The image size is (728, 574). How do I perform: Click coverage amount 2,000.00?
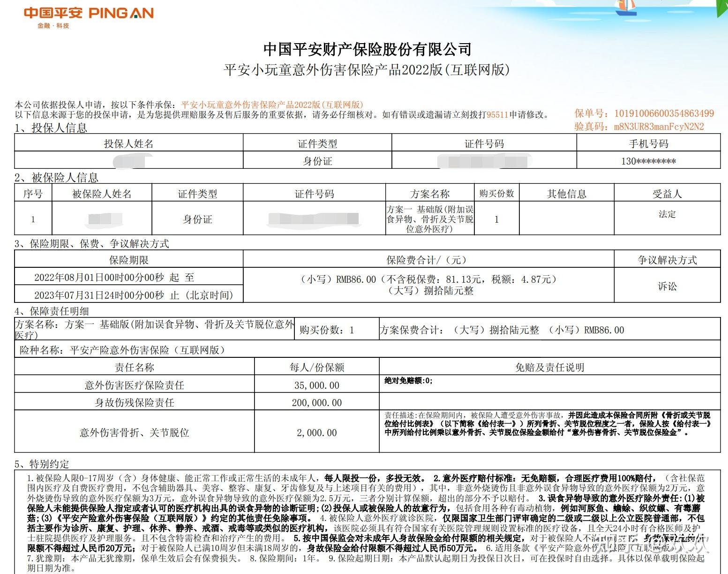point(317,432)
